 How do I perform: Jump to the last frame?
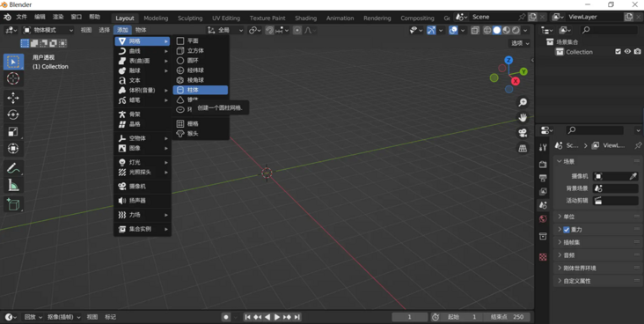(297, 317)
